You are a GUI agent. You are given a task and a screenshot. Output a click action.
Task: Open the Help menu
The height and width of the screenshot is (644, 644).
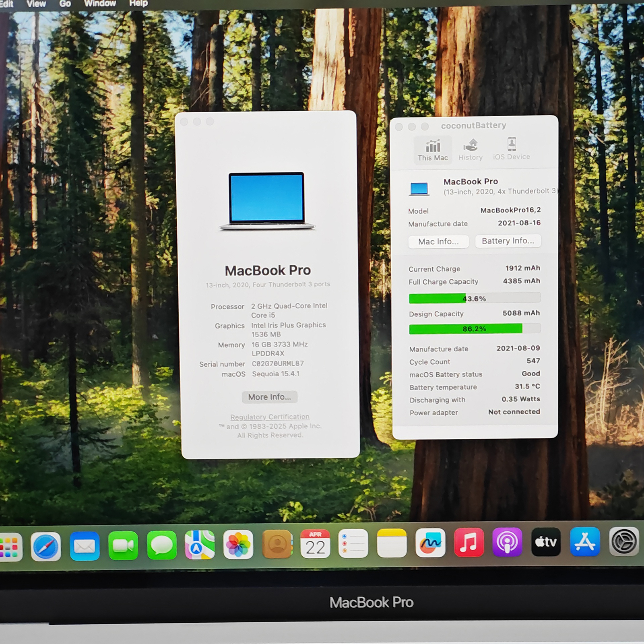click(x=138, y=4)
